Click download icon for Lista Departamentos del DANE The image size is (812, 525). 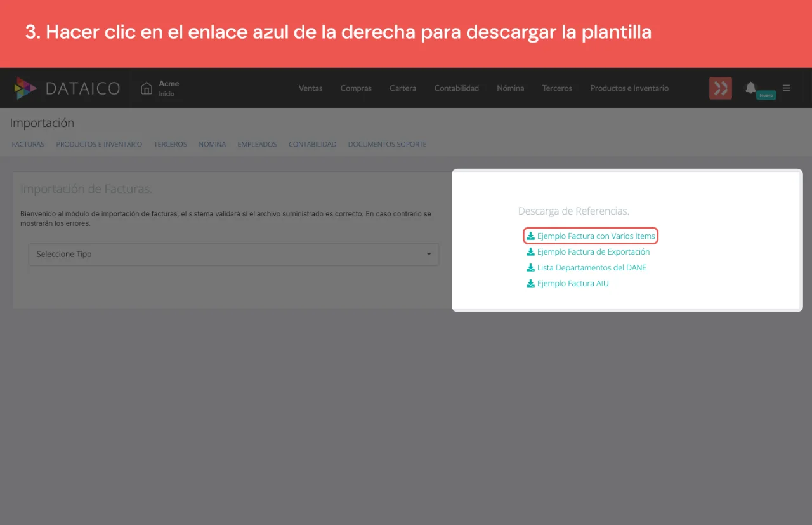[x=531, y=268]
